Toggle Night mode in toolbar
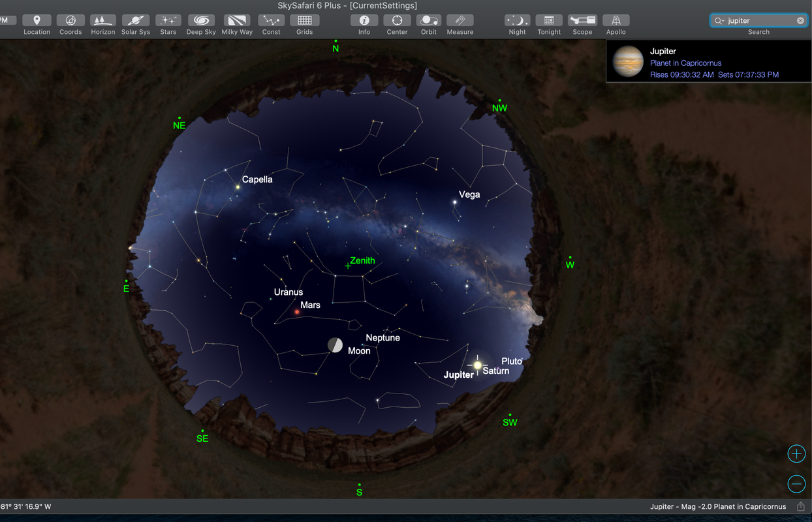This screenshot has height=522, width=812. [x=518, y=20]
